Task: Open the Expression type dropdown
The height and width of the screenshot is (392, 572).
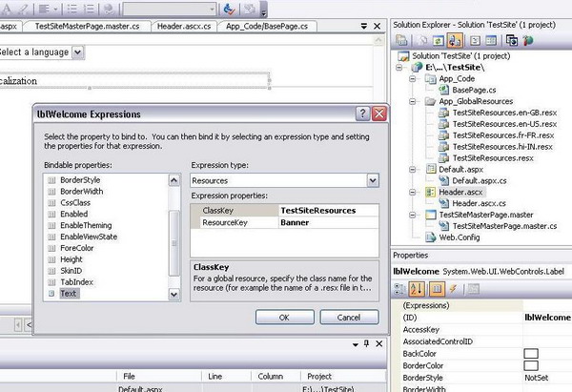Action: coord(373,180)
